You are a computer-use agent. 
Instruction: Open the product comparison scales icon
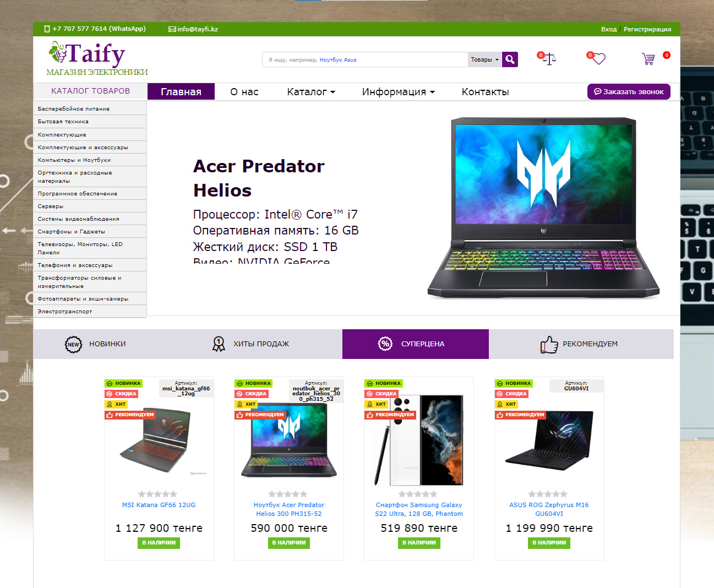(x=549, y=59)
